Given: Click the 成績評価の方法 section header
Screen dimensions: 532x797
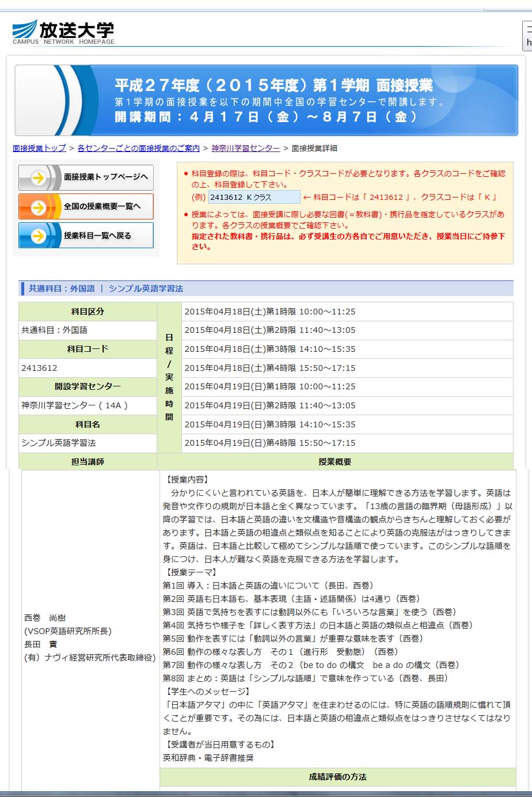Looking at the screenshot, I should [337, 777].
